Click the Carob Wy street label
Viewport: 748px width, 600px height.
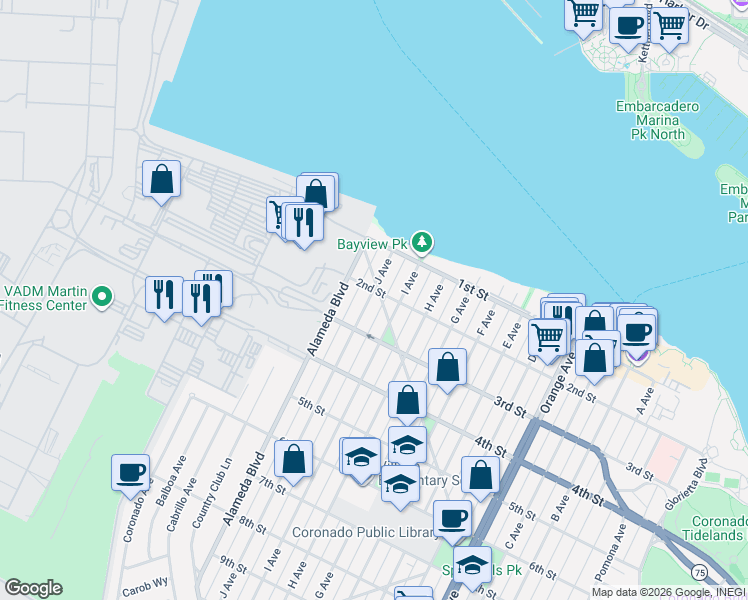145,587
